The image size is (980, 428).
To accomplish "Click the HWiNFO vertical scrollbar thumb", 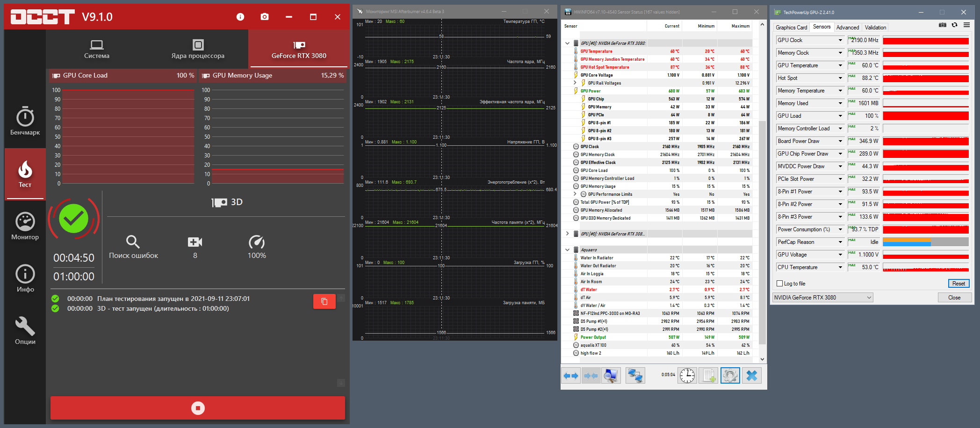I will pyautogui.click(x=762, y=233).
